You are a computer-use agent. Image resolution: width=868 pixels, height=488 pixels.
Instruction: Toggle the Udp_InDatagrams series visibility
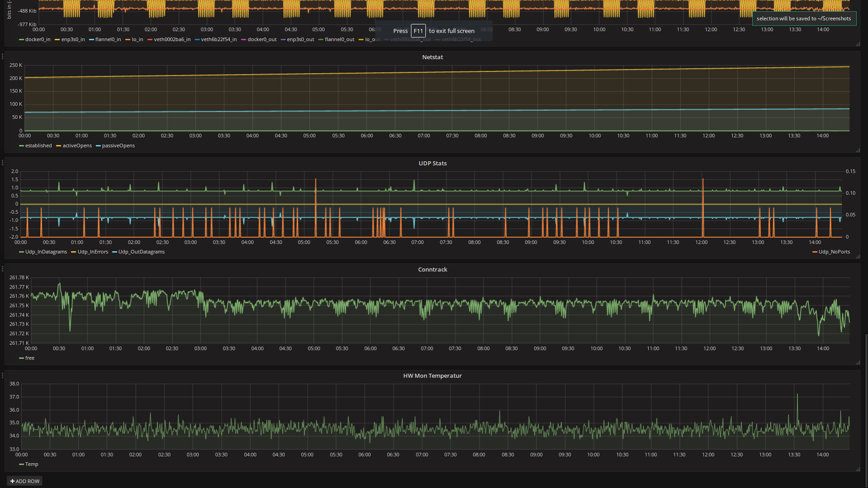click(x=46, y=252)
